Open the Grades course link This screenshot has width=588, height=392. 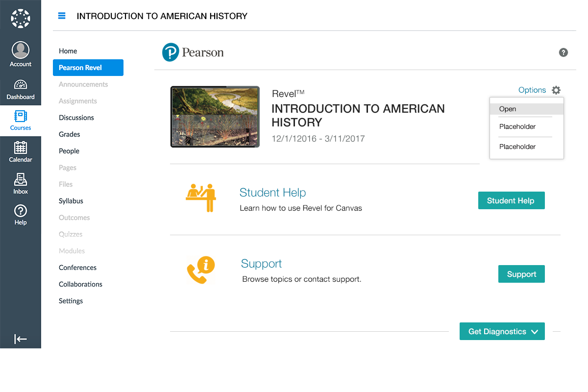[70, 134]
